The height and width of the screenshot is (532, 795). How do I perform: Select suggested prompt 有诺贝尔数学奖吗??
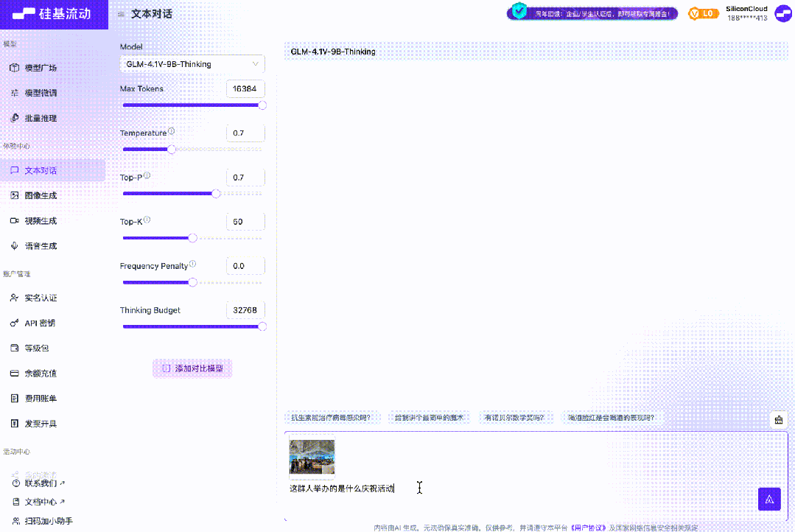coord(514,418)
